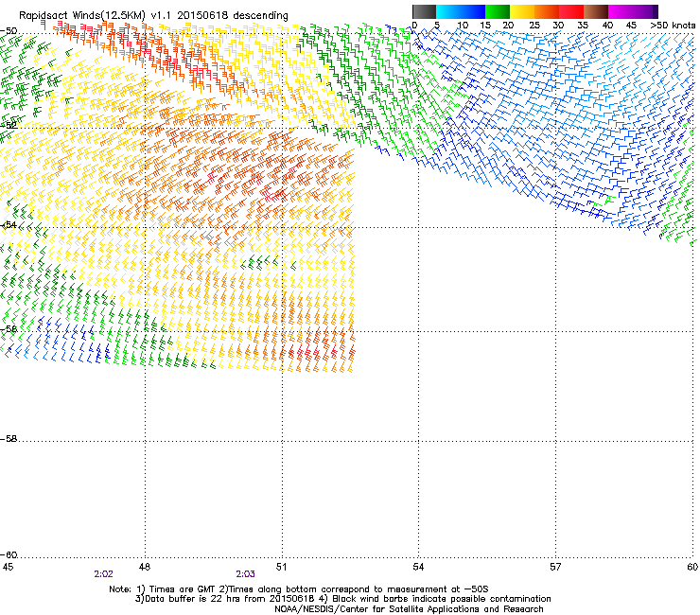700x615 pixels.
Task: Click the red 30-35 knots color band
Action: coord(571,11)
